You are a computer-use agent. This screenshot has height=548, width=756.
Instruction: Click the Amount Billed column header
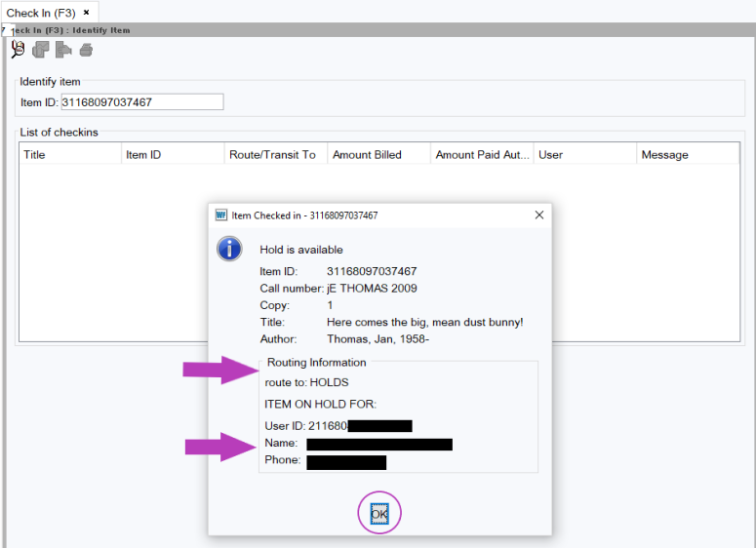tap(378, 154)
